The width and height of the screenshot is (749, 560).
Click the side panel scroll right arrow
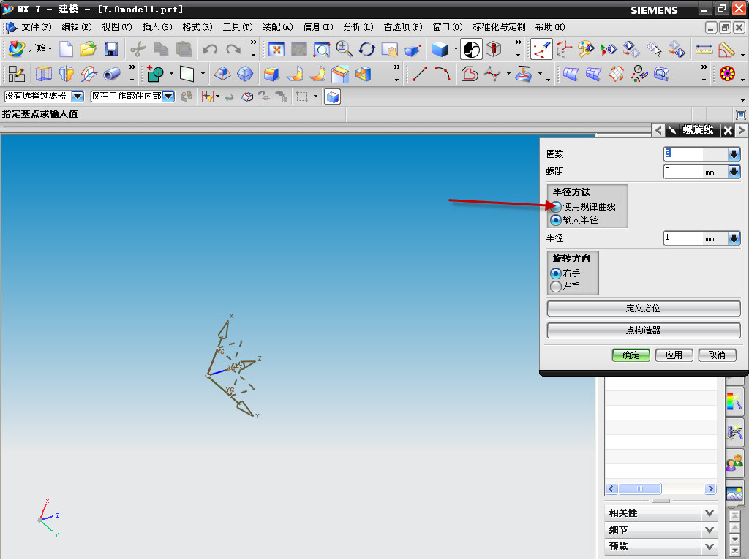point(710,489)
